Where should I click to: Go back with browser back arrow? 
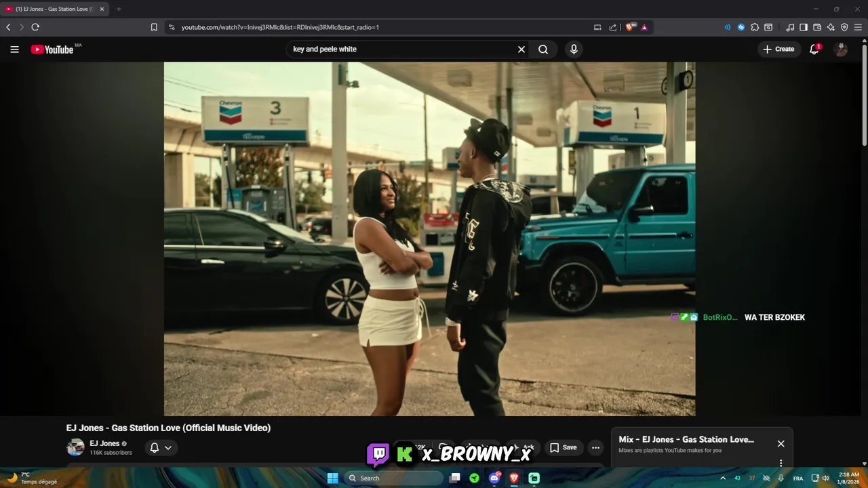(8, 27)
